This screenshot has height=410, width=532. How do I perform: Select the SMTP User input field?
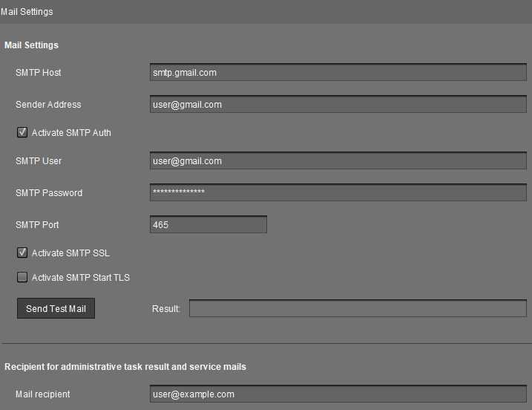[338, 161]
